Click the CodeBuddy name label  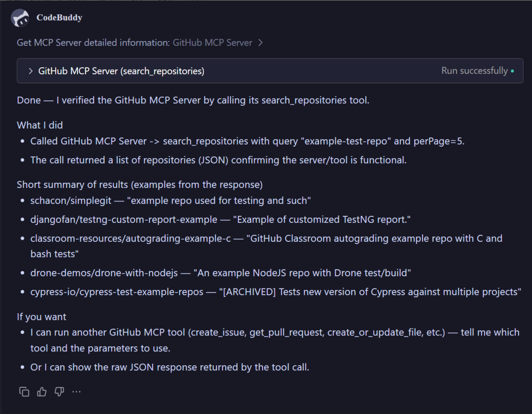point(59,18)
